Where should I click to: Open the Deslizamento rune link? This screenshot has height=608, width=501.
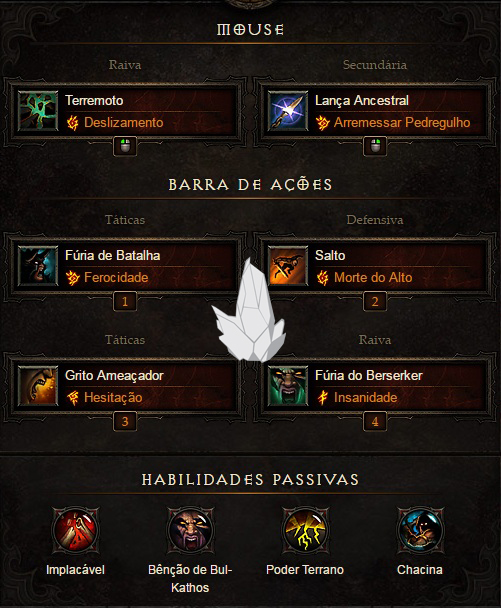(x=124, y=123)
